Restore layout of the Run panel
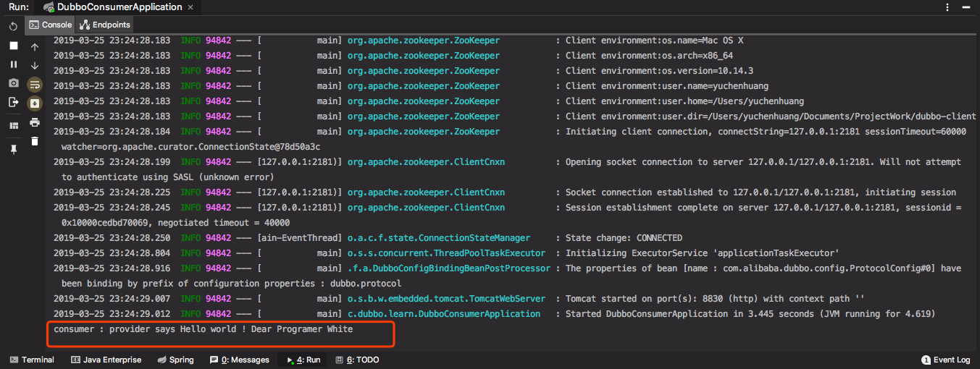Image resolution: width=980 pixels, height=369 pixels. point(13,125)
